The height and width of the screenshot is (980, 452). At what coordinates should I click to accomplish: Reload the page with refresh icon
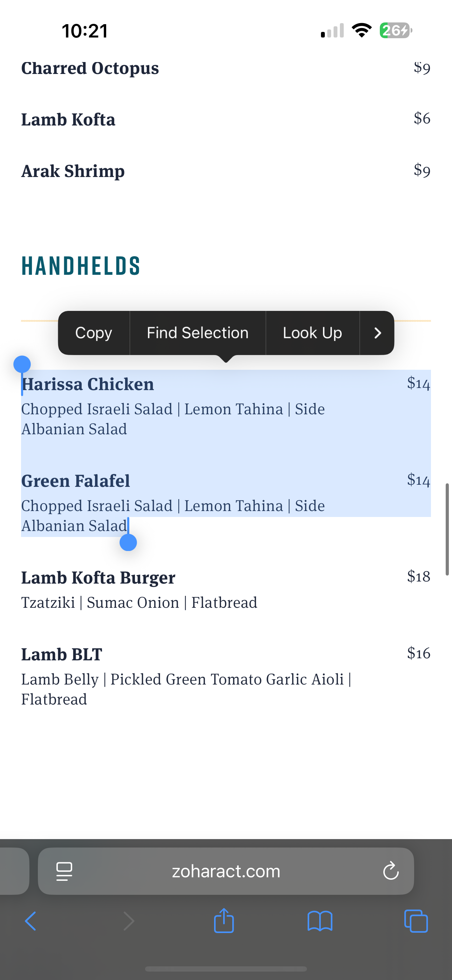click(391, 871)
